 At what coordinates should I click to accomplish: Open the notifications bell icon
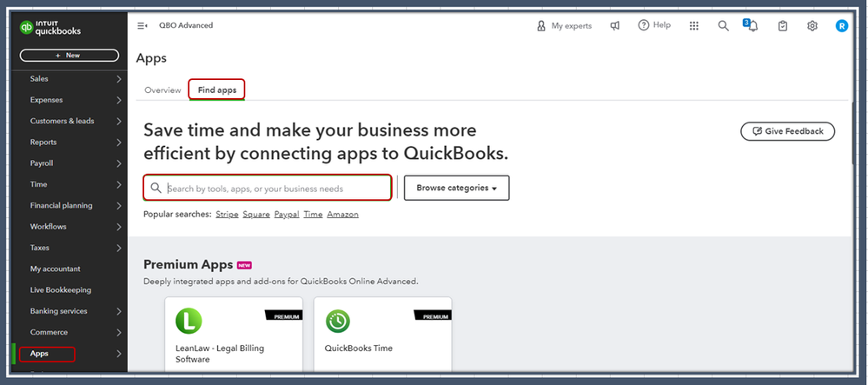tap(752, 26)
